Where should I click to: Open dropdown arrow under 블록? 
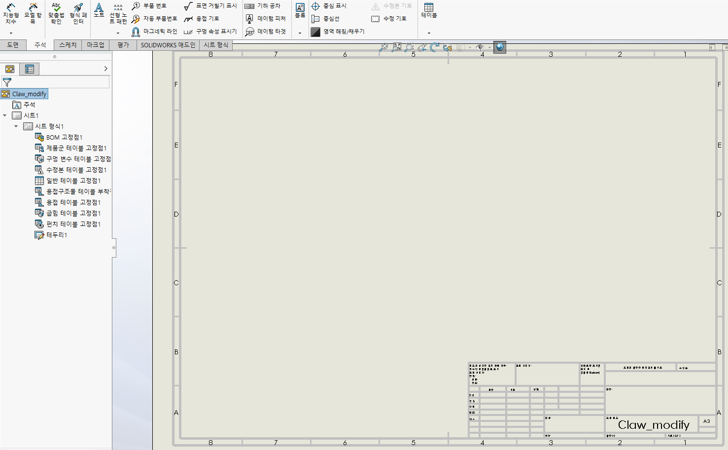300,33
